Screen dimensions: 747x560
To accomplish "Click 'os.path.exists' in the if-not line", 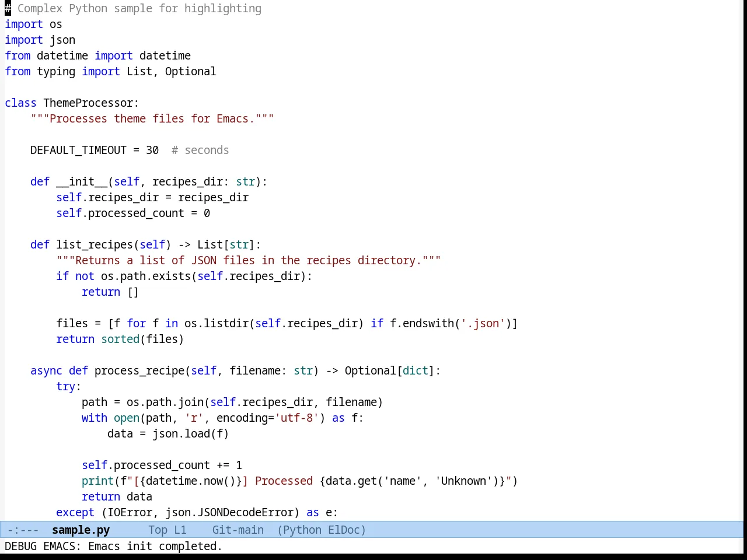I will coord(146,276).
